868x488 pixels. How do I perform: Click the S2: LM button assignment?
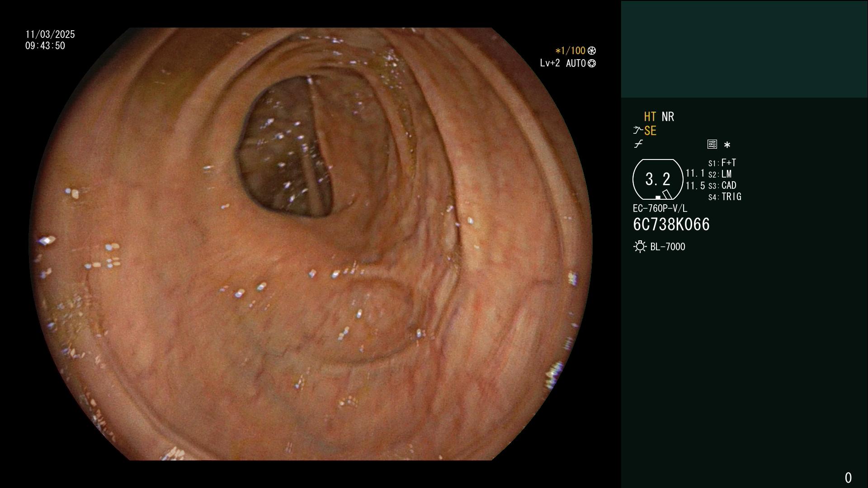(720, 174)
